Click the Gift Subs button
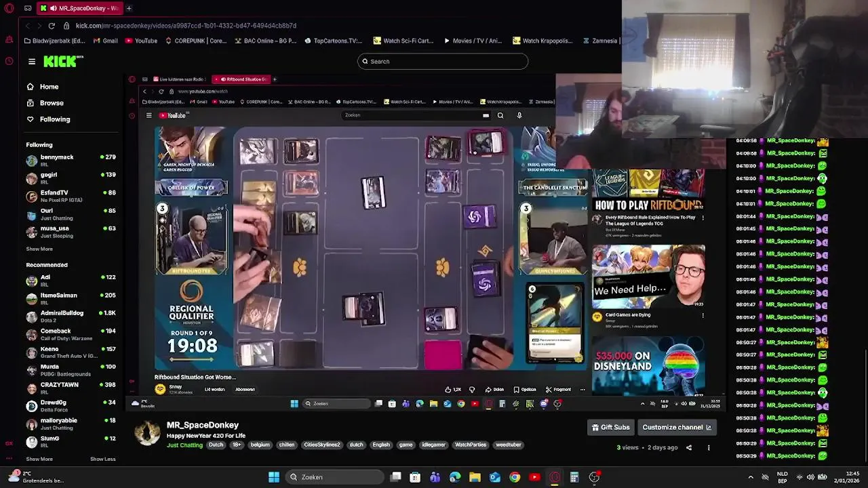The height and width of the screenshot is (488, 868). (x=611, y=427)
